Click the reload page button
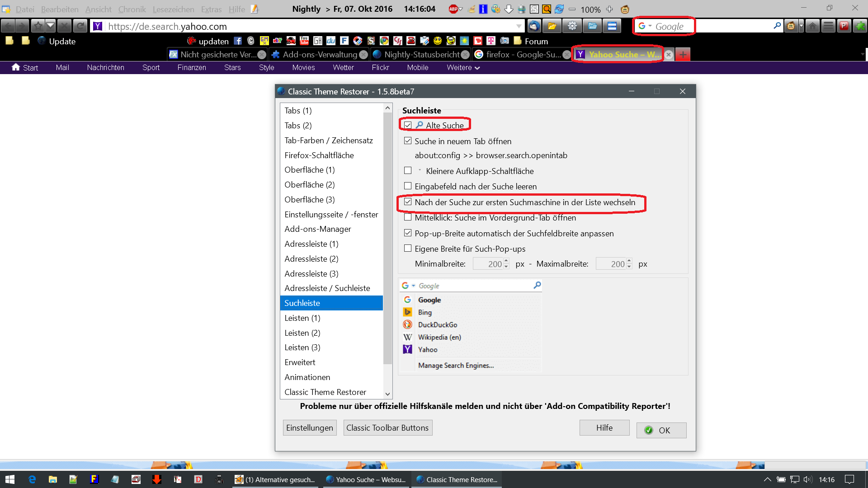 tap(80, 26)
